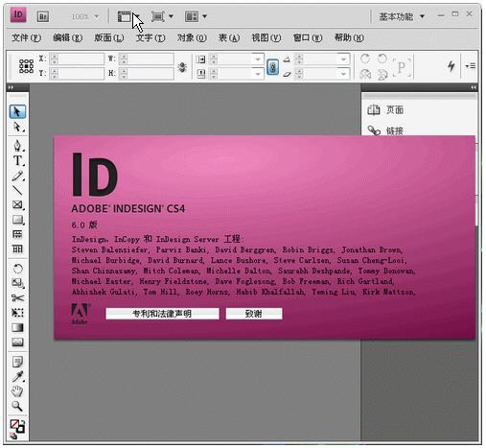Open Adobe Bridge with Br icon
The height and width of the screenshot is (448, 486).
(43, 16)
